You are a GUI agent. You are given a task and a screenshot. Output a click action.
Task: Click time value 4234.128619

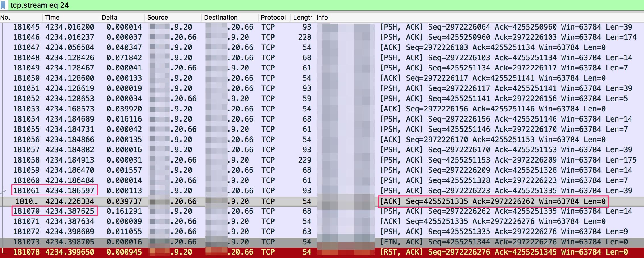tap(70, 88)
